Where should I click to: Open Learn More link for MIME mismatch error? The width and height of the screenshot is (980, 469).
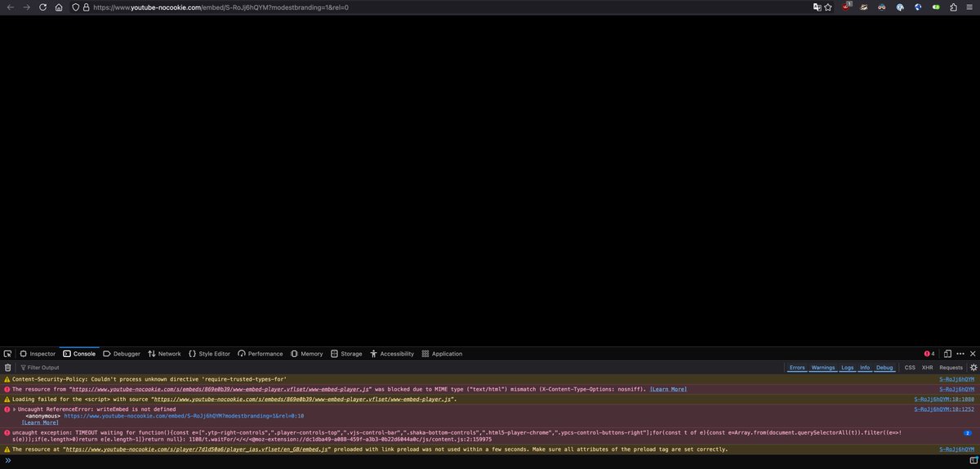[668, 389]
